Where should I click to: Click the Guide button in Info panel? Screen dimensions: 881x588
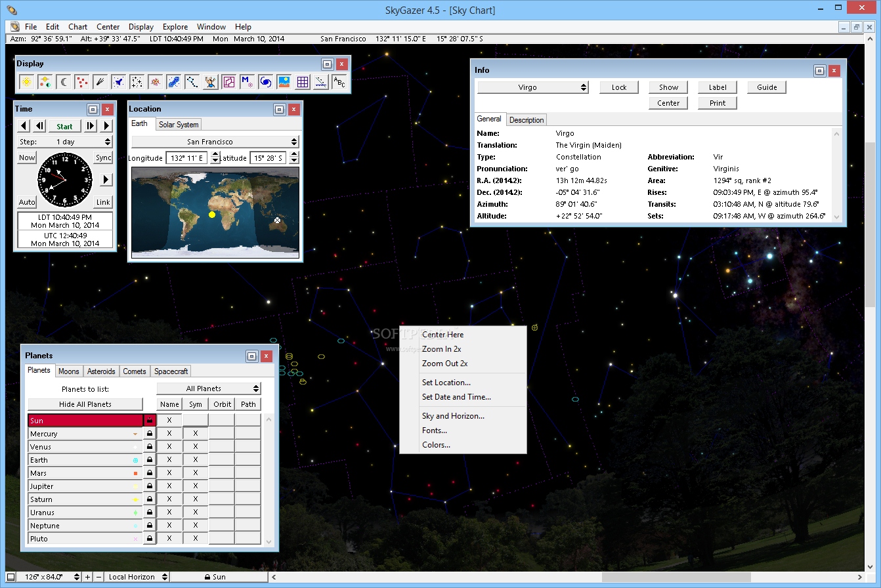coord(767,87)
